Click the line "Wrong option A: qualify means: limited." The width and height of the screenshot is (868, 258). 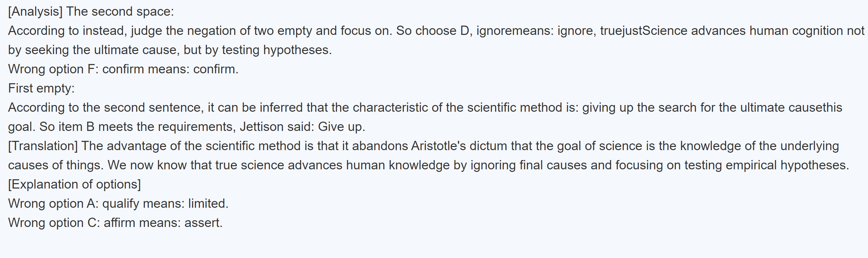(118, 204)
